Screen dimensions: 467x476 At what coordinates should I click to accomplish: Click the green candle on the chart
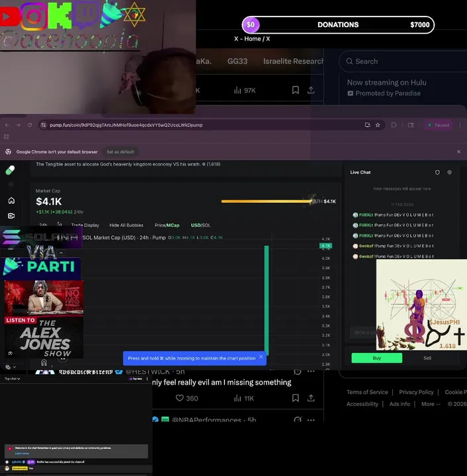(x=267, y=301)
